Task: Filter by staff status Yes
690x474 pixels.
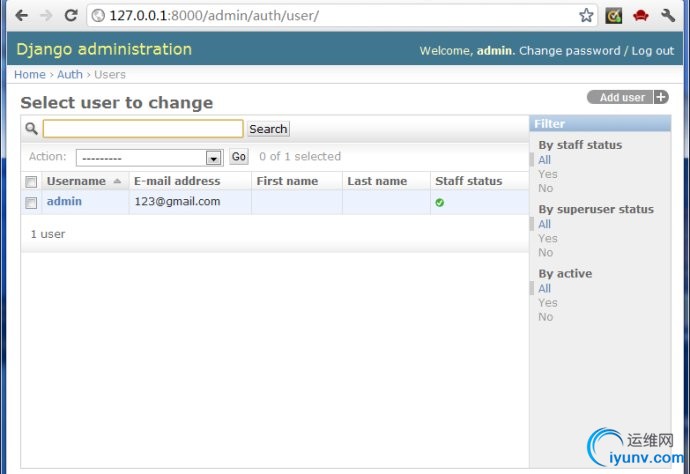Action: (x=548, y=174)
